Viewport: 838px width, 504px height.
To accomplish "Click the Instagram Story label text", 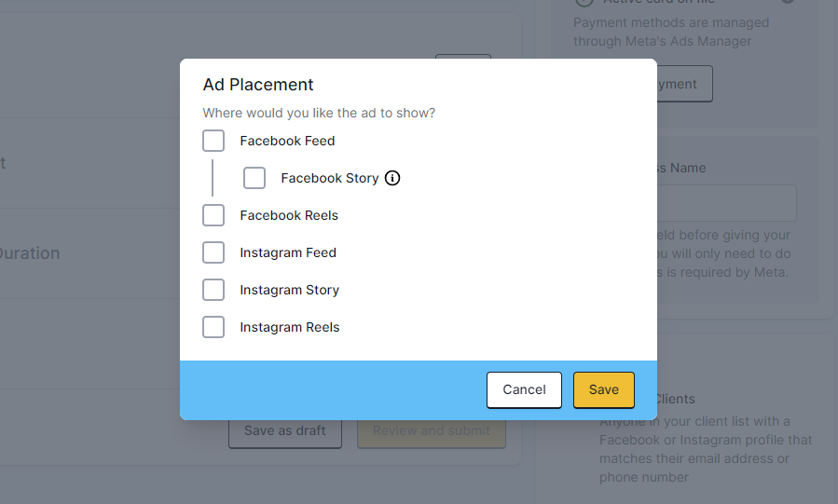I will pos(290,291).
